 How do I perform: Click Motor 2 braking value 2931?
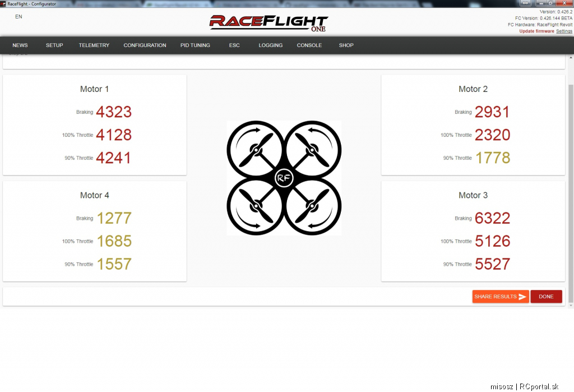click(492, 112)
